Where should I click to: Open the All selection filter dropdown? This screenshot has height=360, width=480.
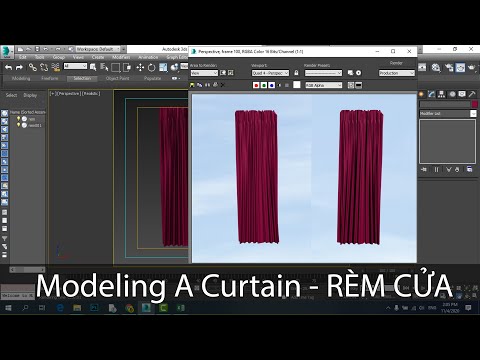[x=75, y=66]
